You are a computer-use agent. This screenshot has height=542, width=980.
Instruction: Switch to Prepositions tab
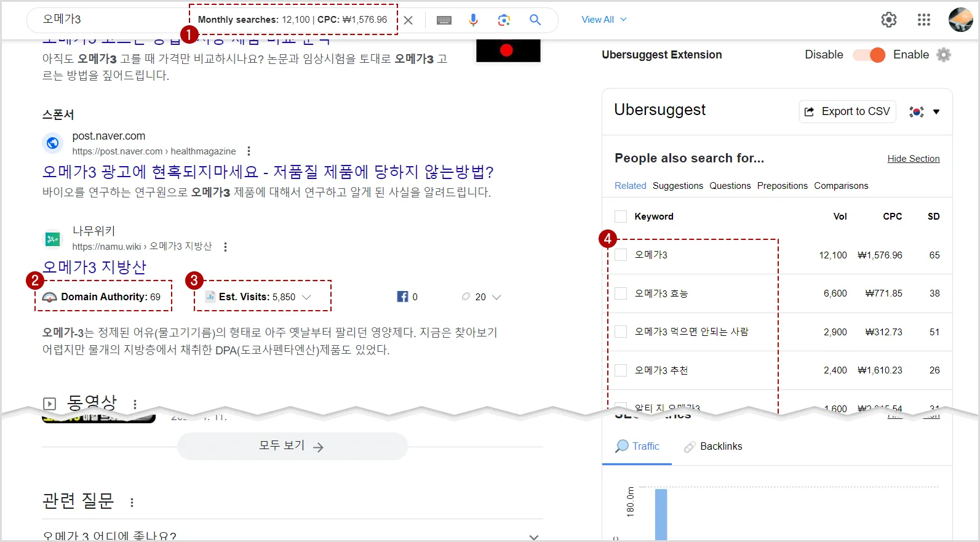click(x=783, y=186)
